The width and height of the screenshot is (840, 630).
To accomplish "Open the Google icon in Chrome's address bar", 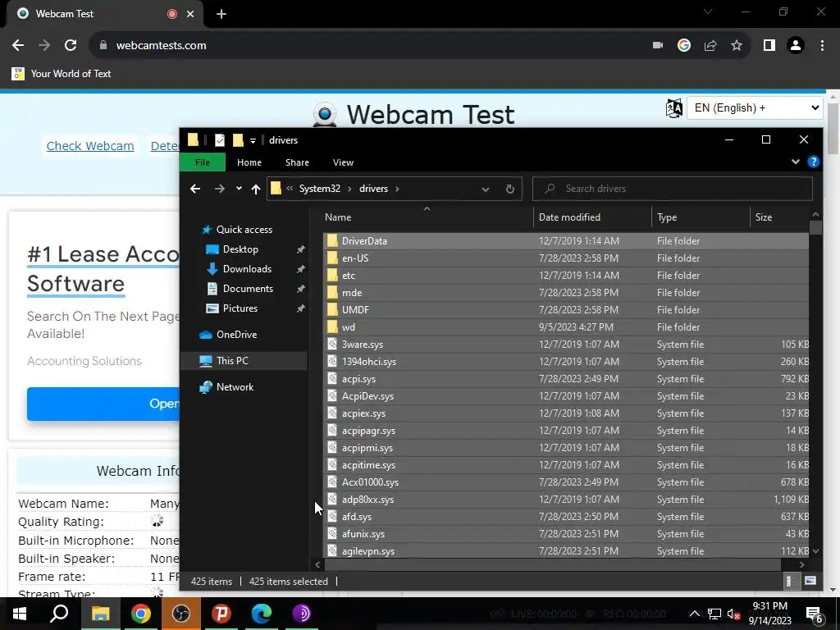I will click(x=684, y=46).
